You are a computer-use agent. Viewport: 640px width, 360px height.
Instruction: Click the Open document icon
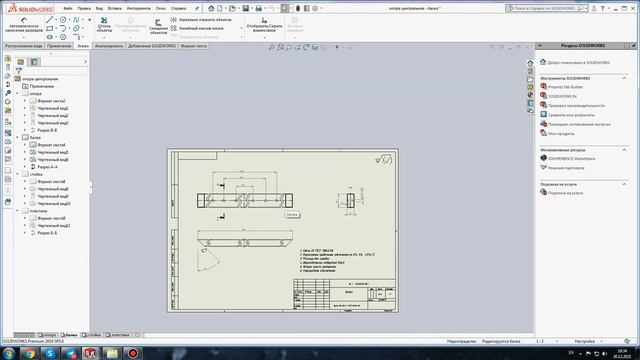[x=232, y=8]
